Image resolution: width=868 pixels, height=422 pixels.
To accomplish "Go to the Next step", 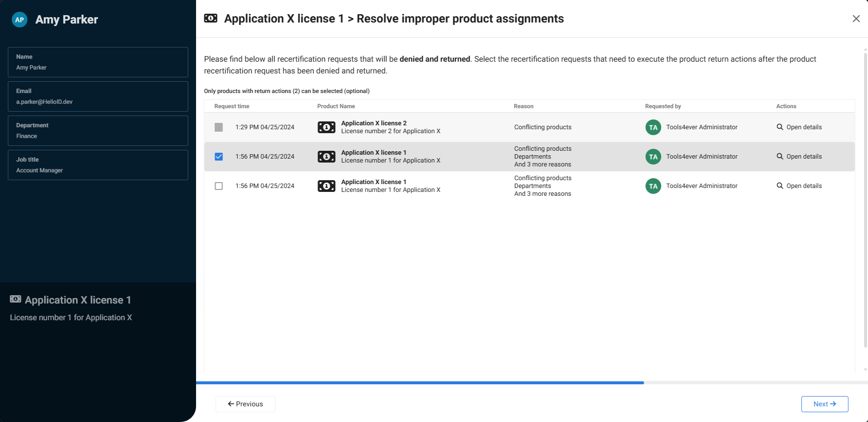I will tap(825, 404).
